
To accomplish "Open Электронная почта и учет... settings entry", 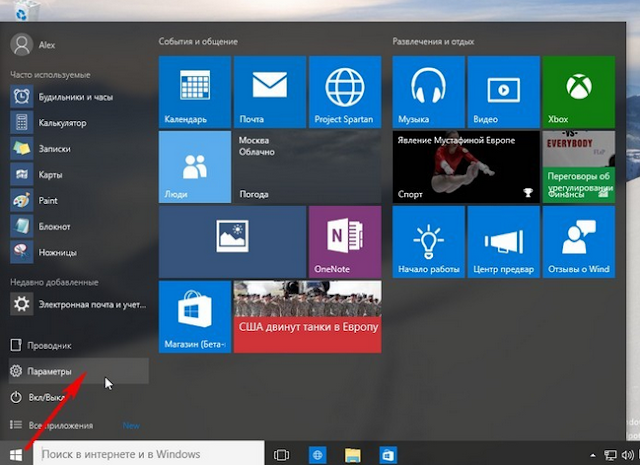I will [79, 304].
